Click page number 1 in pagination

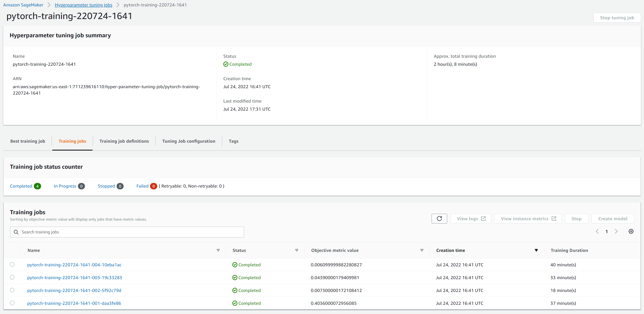pyautogui.click(x=607, y=231)
